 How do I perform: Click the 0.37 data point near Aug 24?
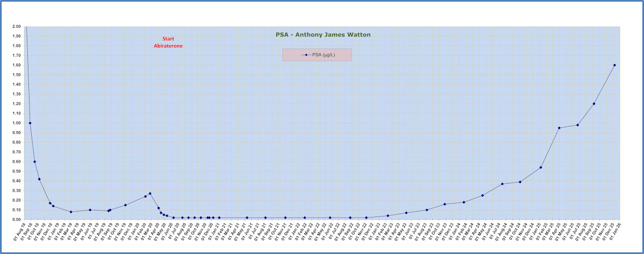(x=503, y=184)
